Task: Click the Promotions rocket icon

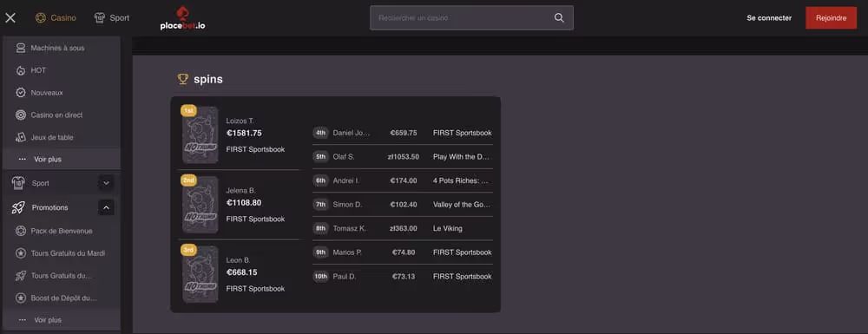Action: pyautogui.click(x=18, y=207)
